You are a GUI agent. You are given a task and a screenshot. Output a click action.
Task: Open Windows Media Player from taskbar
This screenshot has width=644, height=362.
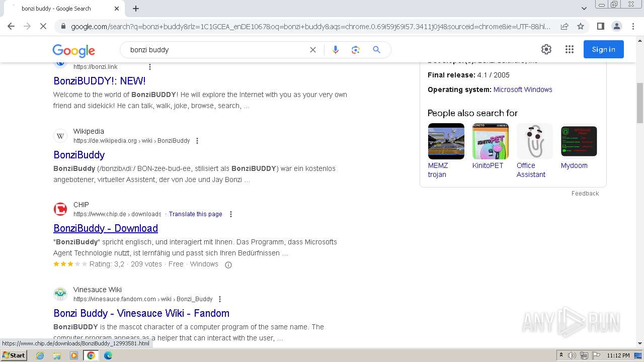click(x=74, y=355)
